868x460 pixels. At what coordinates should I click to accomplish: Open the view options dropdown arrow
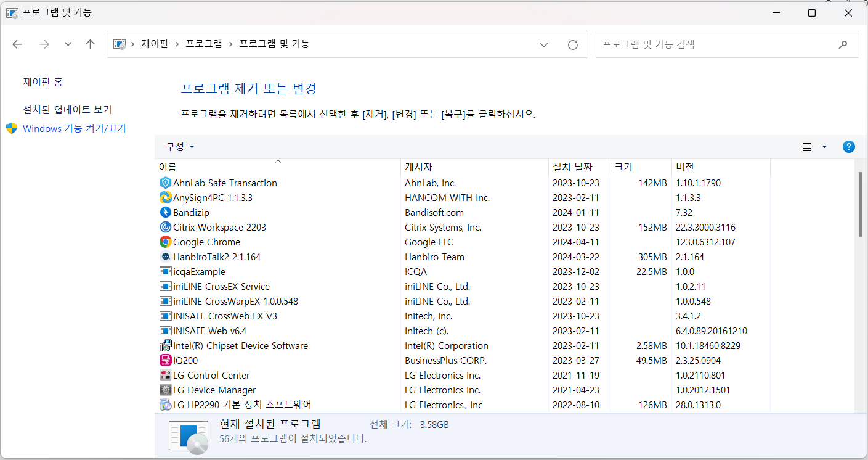point(824,147)
